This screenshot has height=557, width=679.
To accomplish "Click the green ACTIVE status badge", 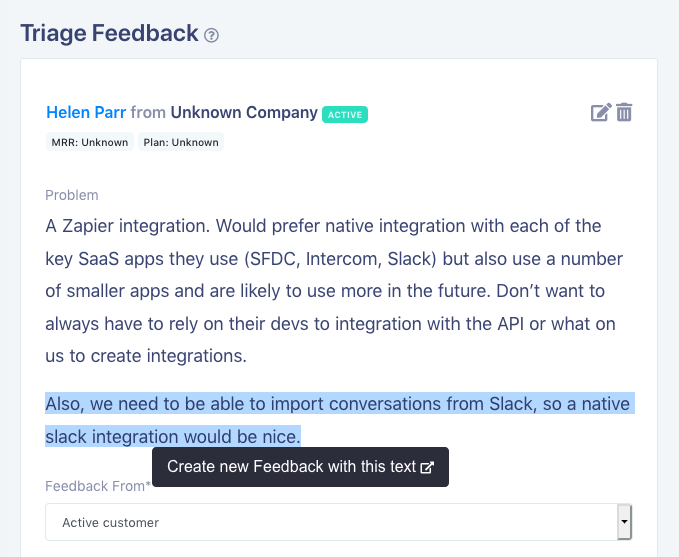I will [345, 115].
